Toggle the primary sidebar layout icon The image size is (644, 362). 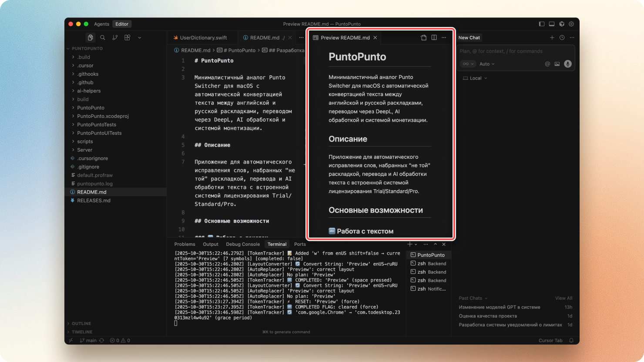[542, 24]
